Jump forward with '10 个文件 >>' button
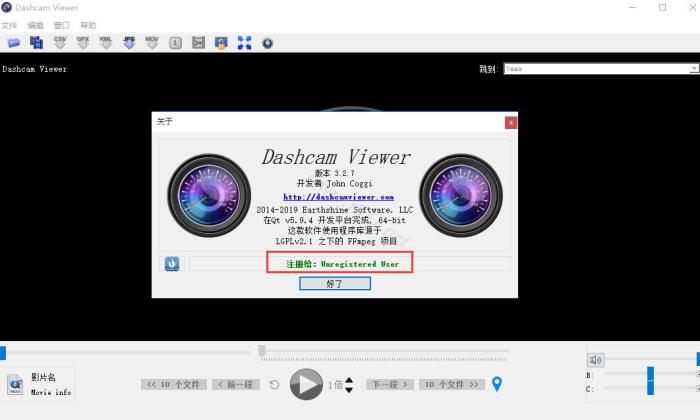 pyautogui.click(x=452, y=384)
